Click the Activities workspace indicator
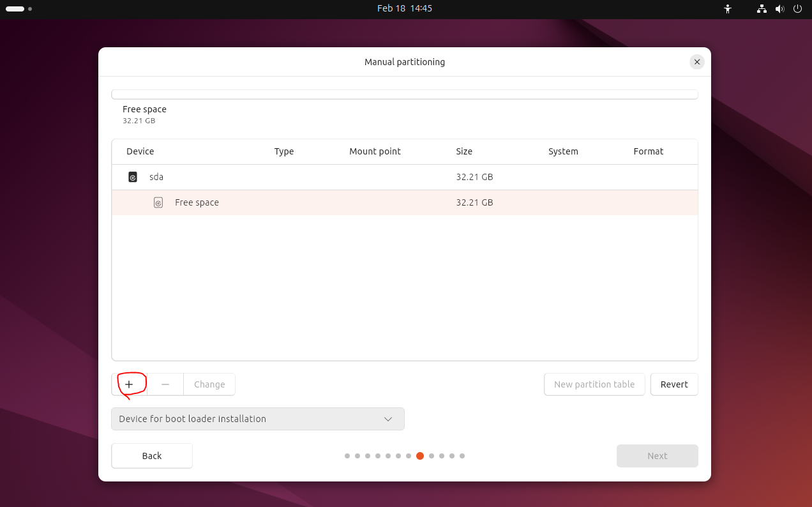 (x=19, y=9)
